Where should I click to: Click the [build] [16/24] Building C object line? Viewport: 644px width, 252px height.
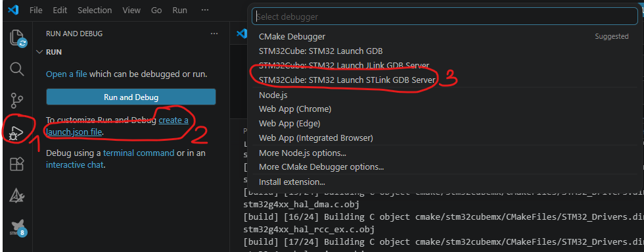click(x=444, y=216)
